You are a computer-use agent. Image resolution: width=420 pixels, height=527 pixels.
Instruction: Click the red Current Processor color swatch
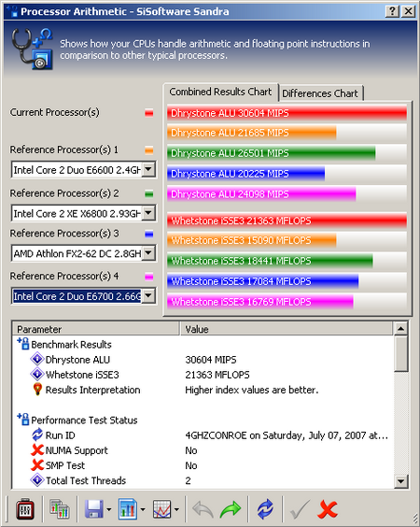point(149,113)
